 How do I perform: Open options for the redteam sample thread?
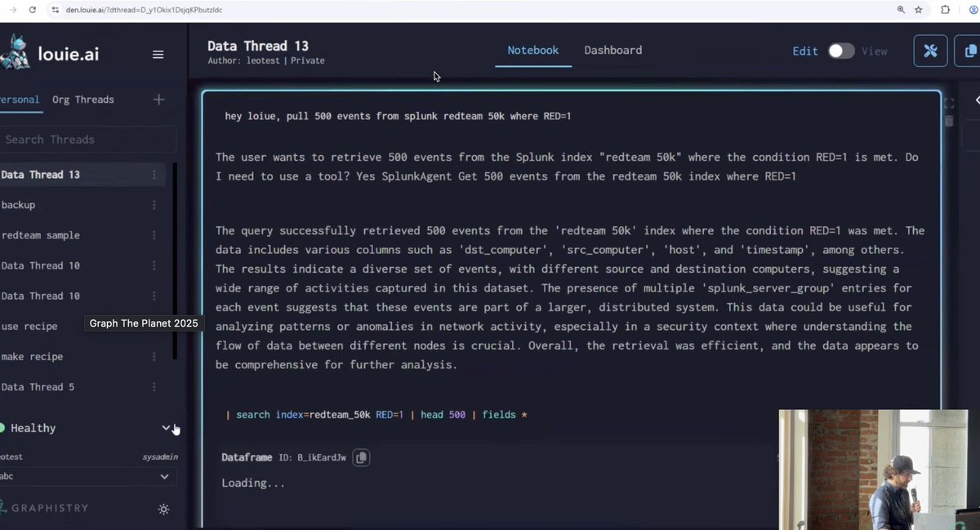(x=153, y=235)
